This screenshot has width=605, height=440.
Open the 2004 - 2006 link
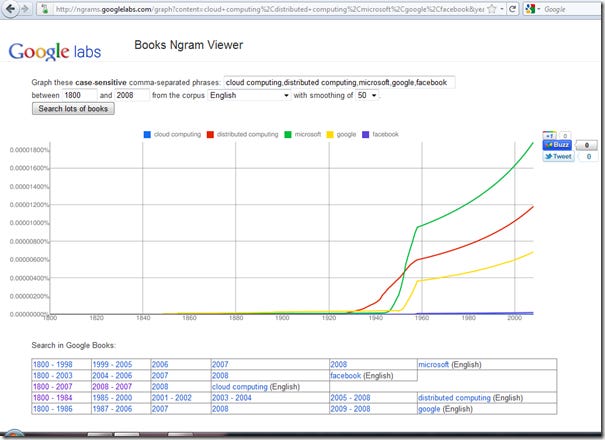point(112,376)
